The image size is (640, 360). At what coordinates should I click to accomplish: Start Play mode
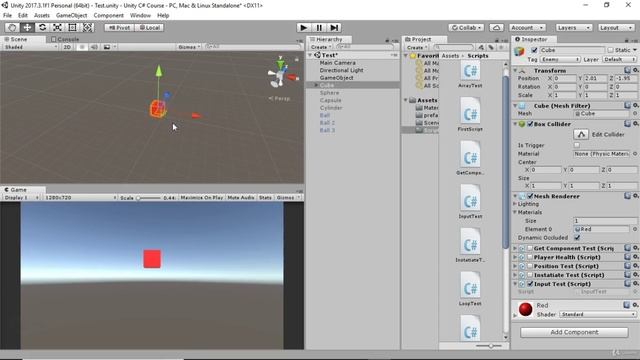[x=303, y=27]
